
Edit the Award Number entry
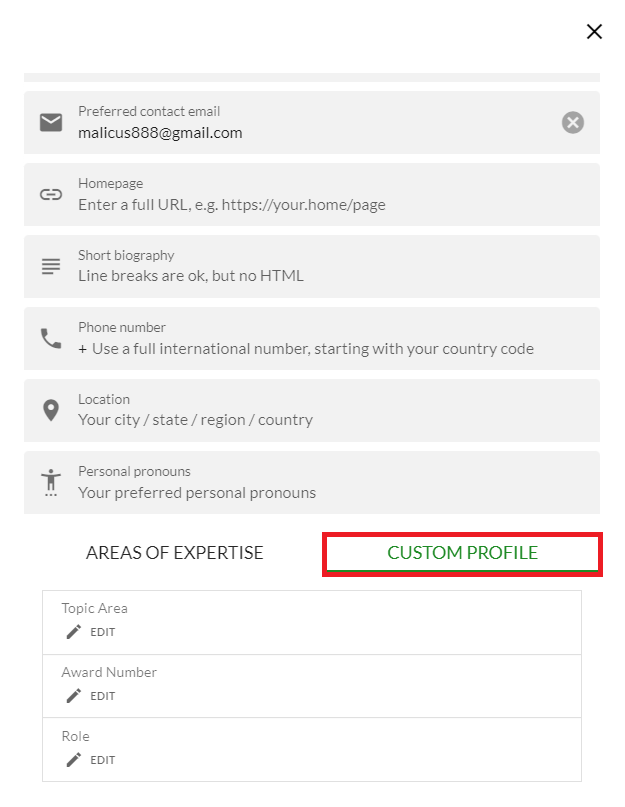102,696
